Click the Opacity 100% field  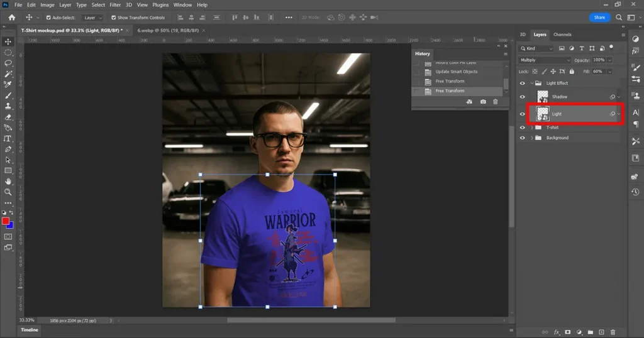(599, 60)
